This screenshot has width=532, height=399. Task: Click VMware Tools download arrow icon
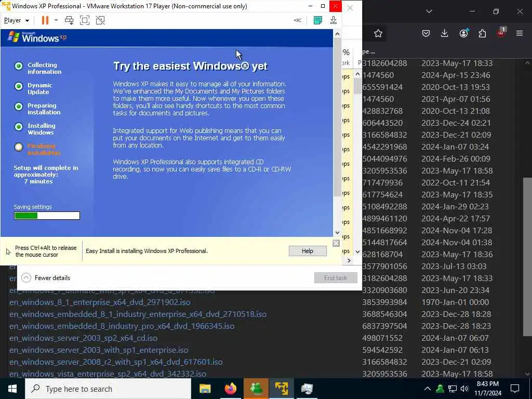pos(334,20)
